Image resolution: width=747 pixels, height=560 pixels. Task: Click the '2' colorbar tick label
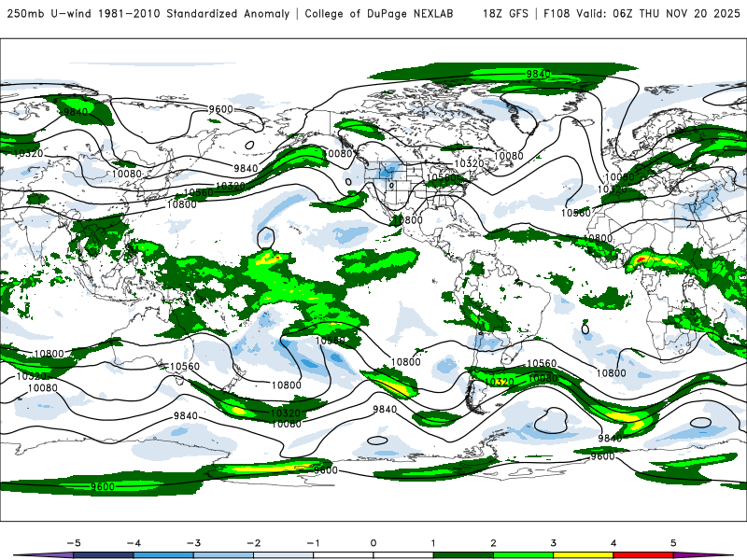[x=494, y=543]
